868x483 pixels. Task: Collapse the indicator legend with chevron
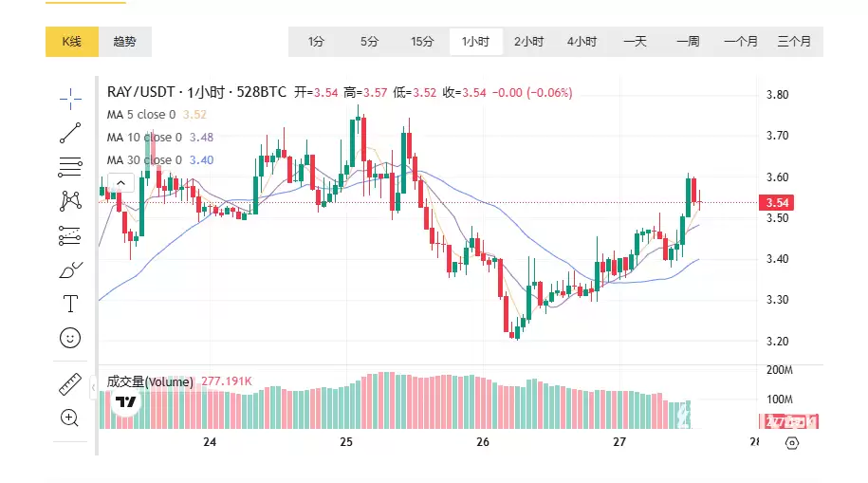point(120,182)
